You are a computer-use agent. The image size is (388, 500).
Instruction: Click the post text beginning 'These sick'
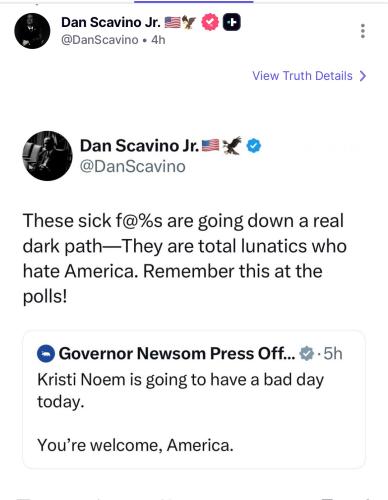185,259
